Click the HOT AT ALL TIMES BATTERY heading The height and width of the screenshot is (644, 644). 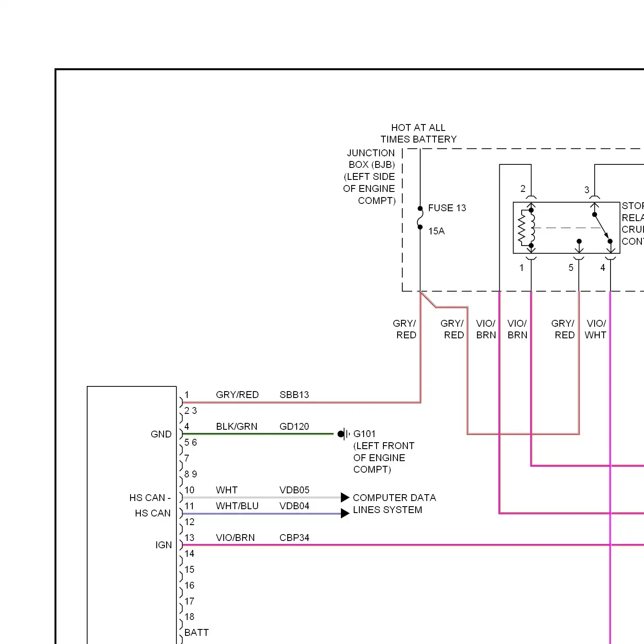419,133
